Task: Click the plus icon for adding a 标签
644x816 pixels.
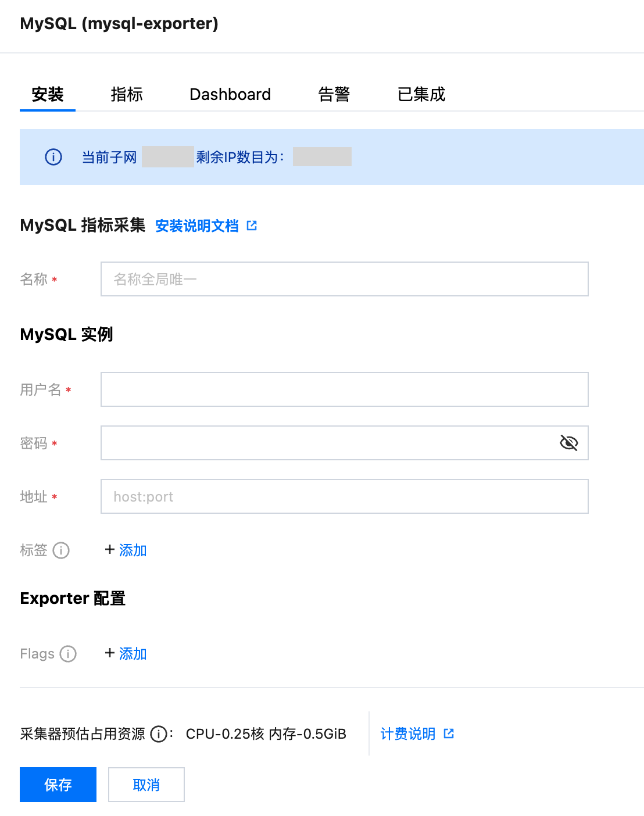Action: [x=110, y=549]
